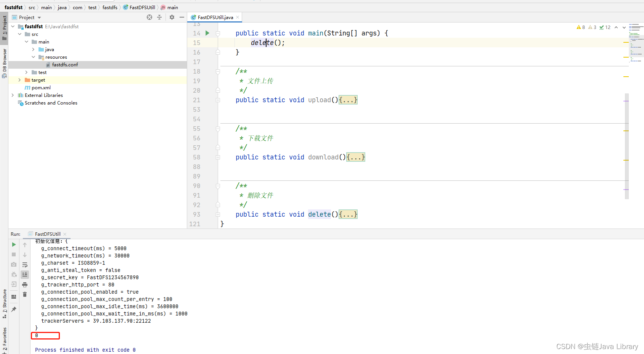Expand folded upload() method body

[348, 100]
